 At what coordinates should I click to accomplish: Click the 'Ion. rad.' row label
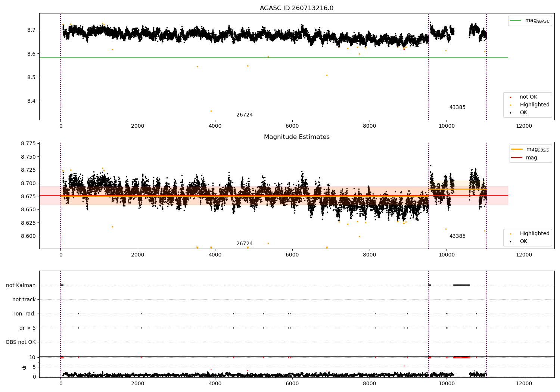(25, 314)
